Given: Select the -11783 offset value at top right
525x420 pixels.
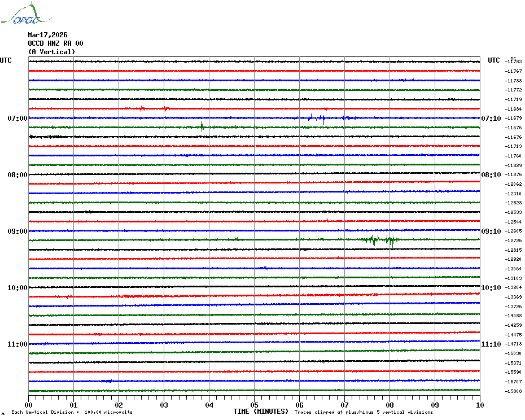Looking at the screenshot, I should (514, 62).
